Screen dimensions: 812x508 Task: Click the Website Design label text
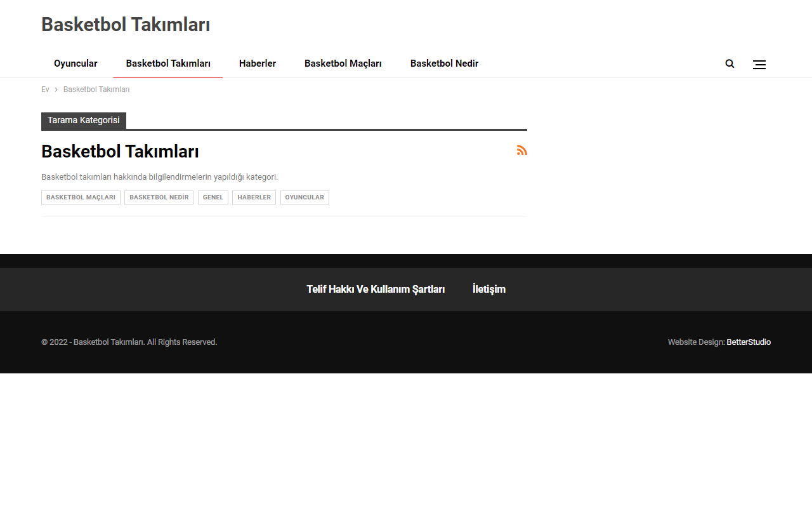[696, 342]
